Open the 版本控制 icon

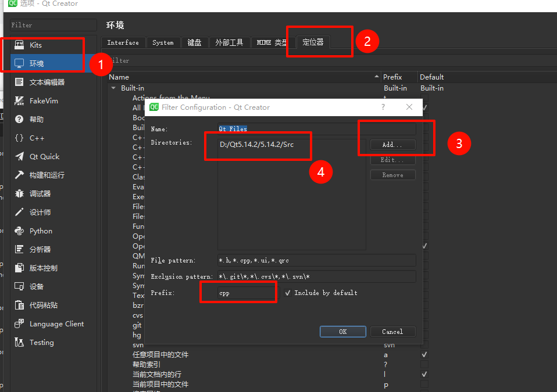point(19,268)
